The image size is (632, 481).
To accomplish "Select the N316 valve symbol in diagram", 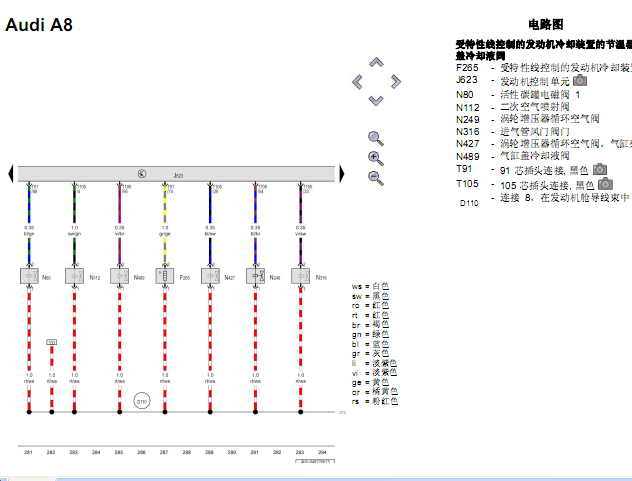I will [x=301, y=277].
